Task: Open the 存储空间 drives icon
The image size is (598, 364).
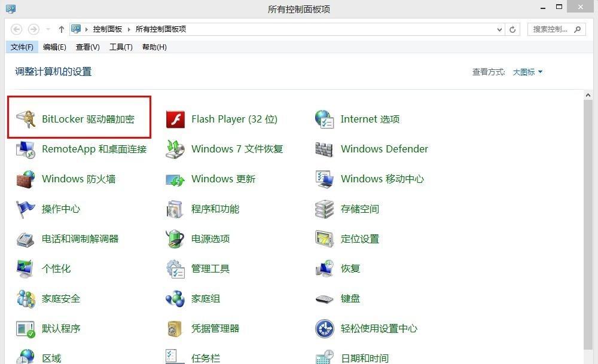Action: point(325,209)
